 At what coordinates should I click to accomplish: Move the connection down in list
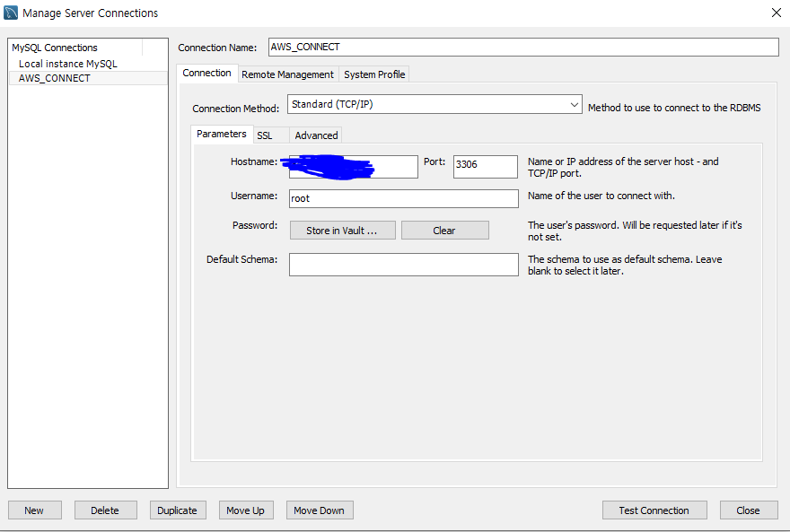coord(320,510)
